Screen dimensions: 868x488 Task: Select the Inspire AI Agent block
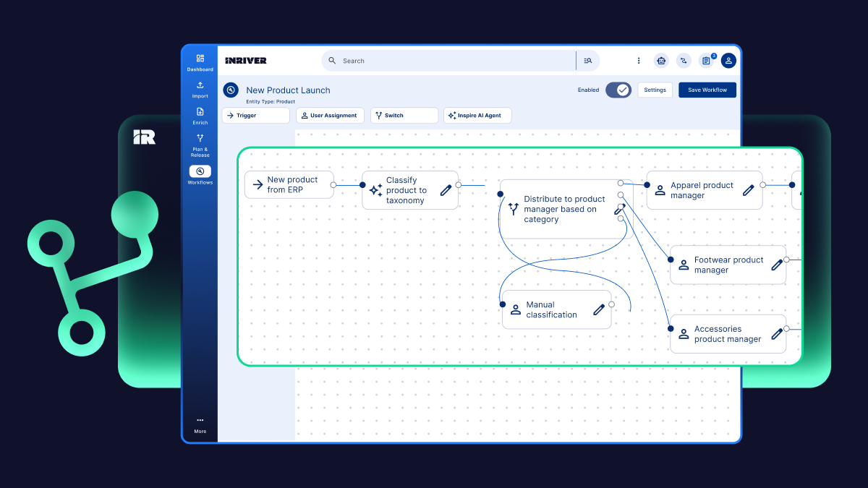(x=477, y=115)
